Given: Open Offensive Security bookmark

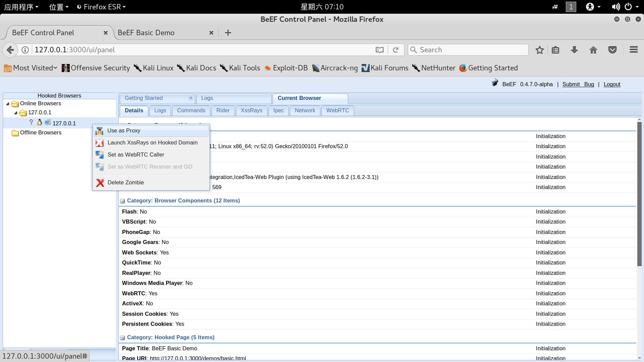Looking at the screenshot, I should click(96, 68).
